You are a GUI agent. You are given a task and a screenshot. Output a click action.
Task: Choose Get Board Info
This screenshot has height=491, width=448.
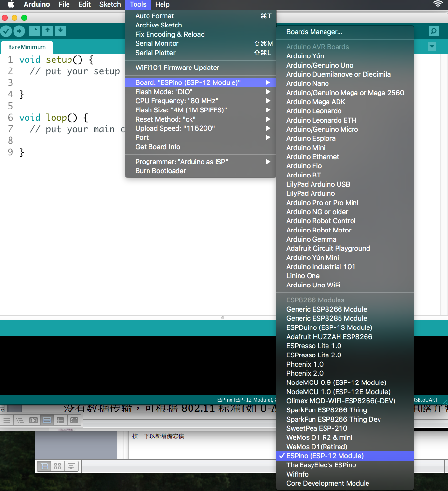click(x=200, y=147)
